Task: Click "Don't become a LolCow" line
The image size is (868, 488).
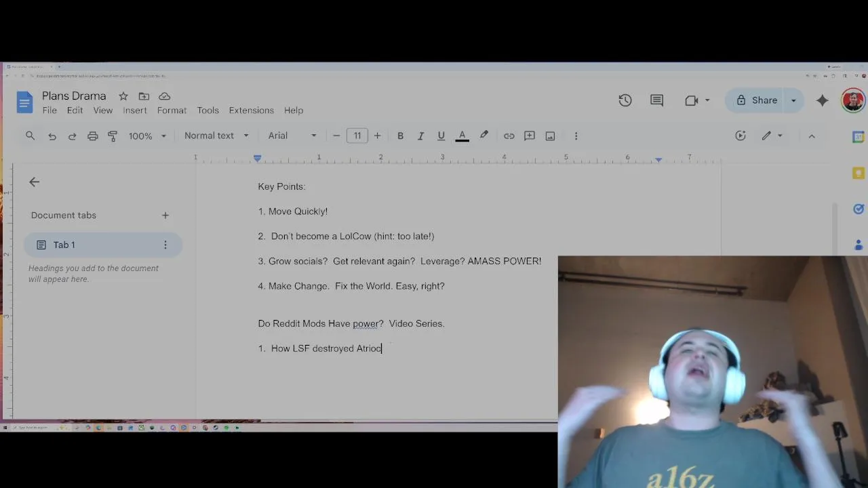Action: pyautogui.click(x=346, y=237)
